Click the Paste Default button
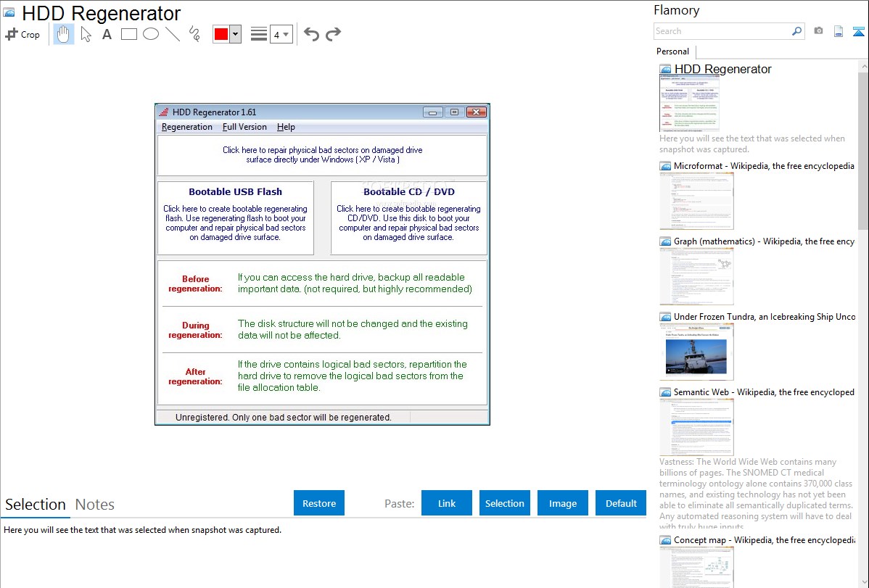The image size is (869, 588). [621, 503]
